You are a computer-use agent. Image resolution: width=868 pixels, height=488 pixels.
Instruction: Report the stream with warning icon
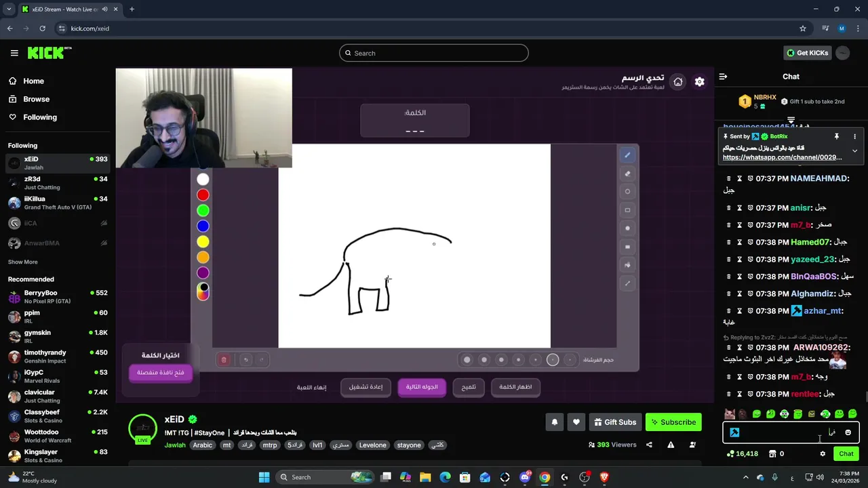671,445
